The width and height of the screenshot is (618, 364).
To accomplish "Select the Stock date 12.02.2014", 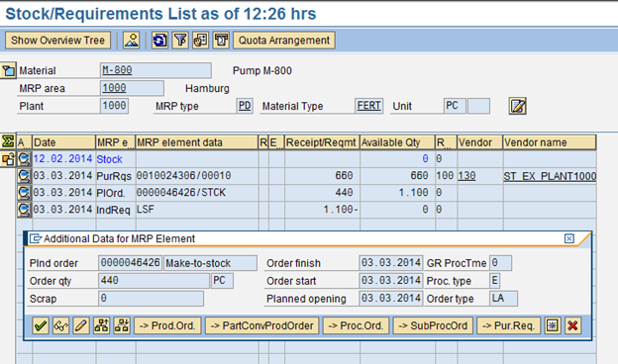I will pyautogui.click(x=62, y=158).
